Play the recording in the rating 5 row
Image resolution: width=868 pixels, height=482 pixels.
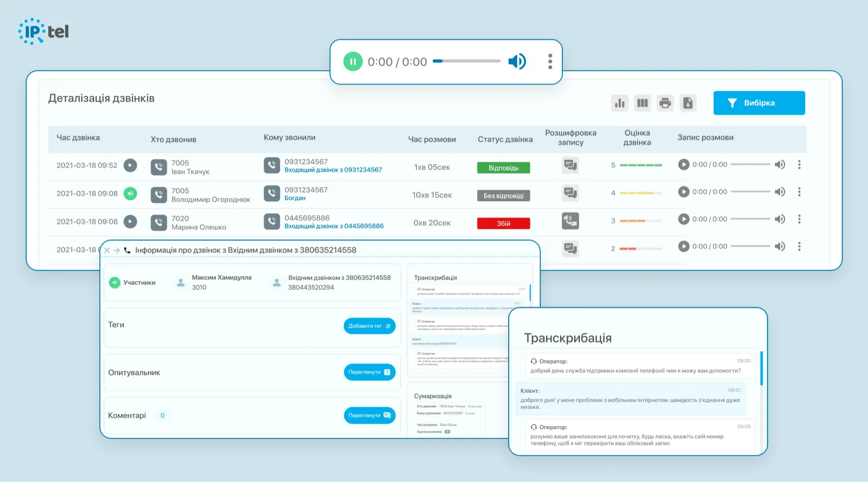click(x=684, y=164)
